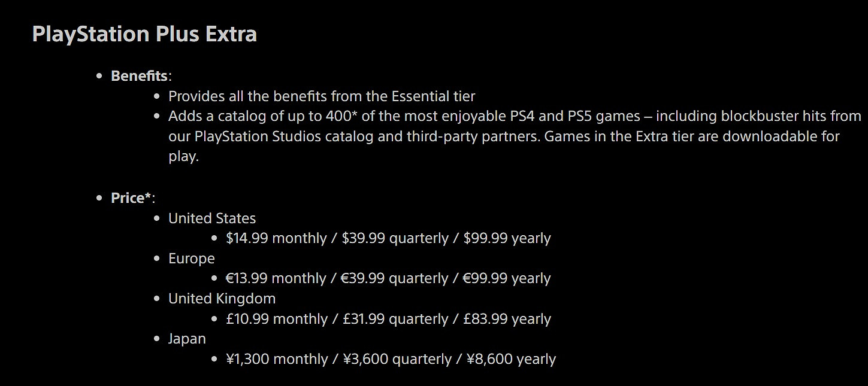Select the Europe region entry
868x386 pixels.
point(192,259)
